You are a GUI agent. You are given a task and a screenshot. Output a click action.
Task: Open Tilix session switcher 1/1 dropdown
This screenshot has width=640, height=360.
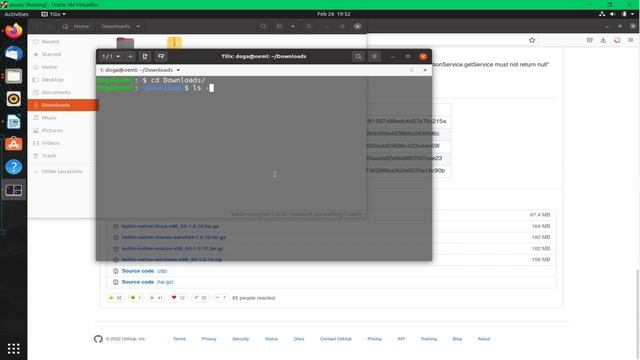point(111,56)
